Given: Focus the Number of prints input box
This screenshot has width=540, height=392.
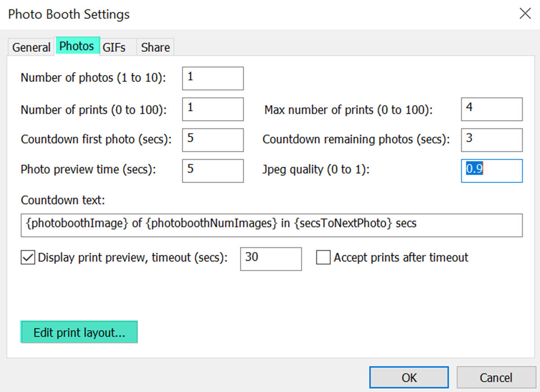Looking at the screenshot, I should tap(213, 109).
